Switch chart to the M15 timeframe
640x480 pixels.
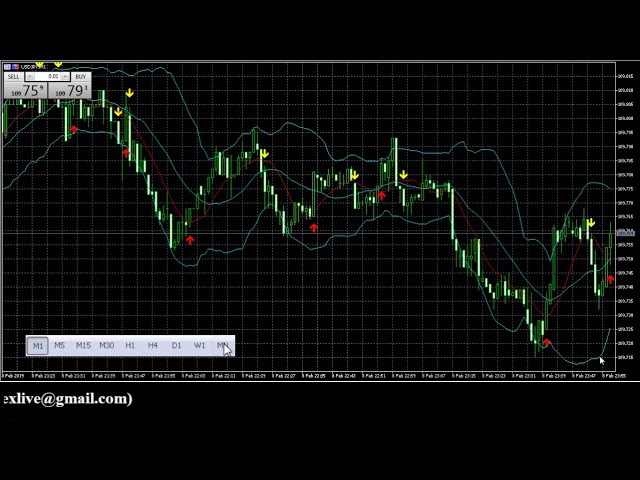(83, 346)
